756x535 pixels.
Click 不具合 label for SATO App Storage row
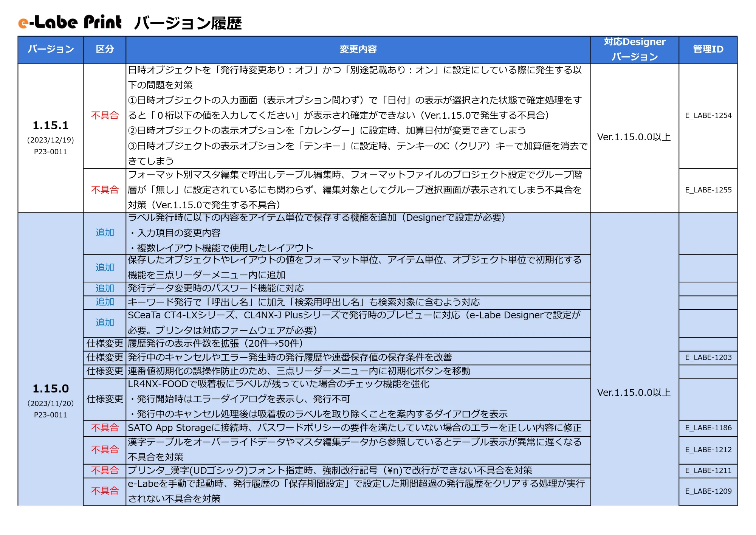pyautogui.click(x=105, y=428)
